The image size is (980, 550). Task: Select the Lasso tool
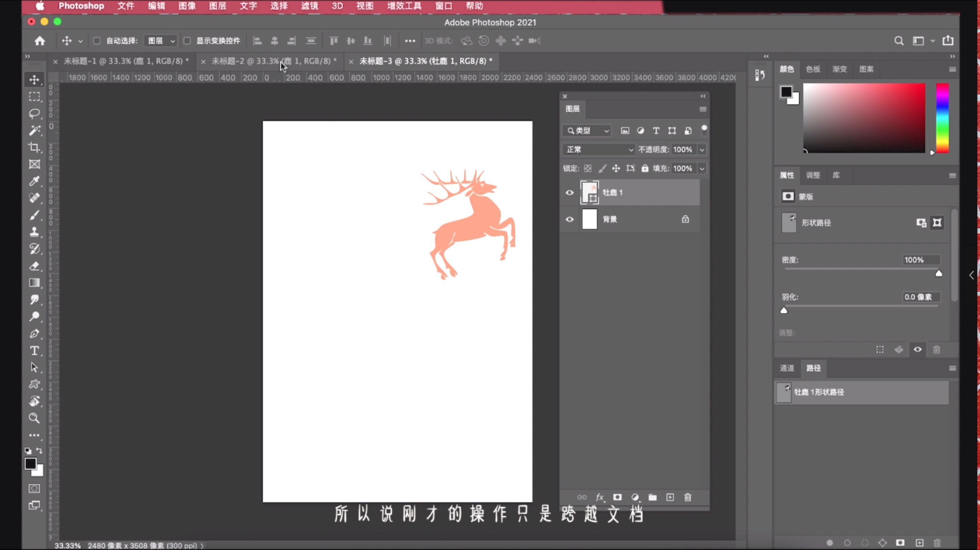point(34,114)
